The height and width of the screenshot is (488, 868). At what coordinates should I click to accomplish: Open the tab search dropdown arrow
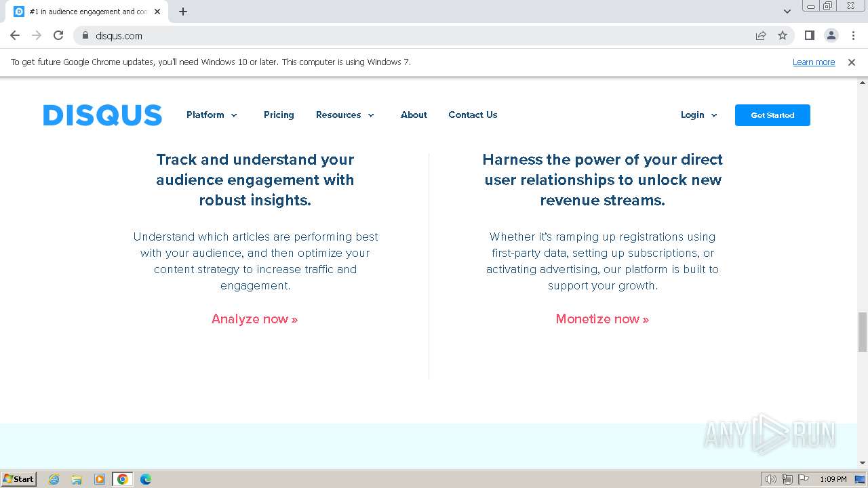[x=787, y=12]
